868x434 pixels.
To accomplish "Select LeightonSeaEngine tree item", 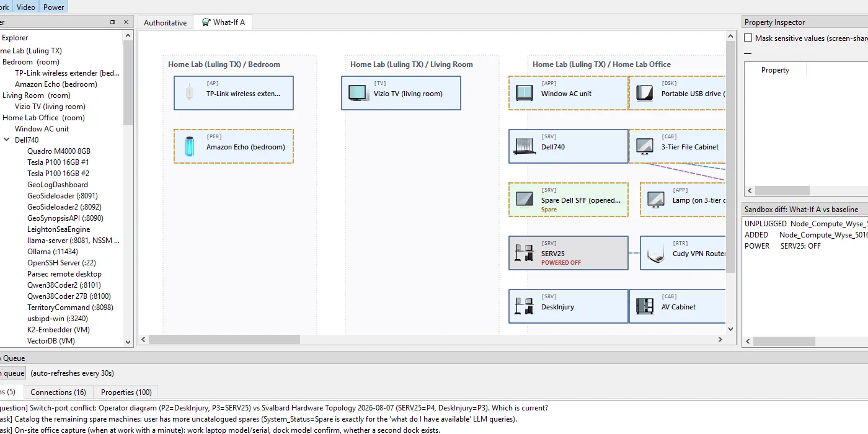I will [x=59, y=229].
